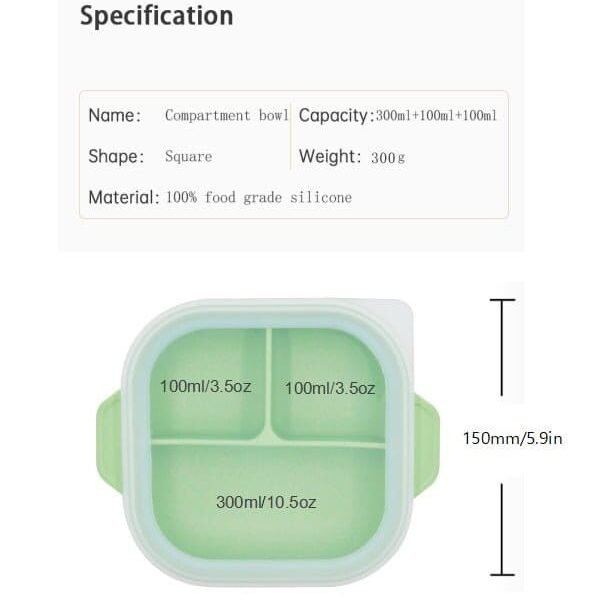This screenshot has width=589, height=600.
Task: Click the Specification heading
Action: click(x=157, y=16)
